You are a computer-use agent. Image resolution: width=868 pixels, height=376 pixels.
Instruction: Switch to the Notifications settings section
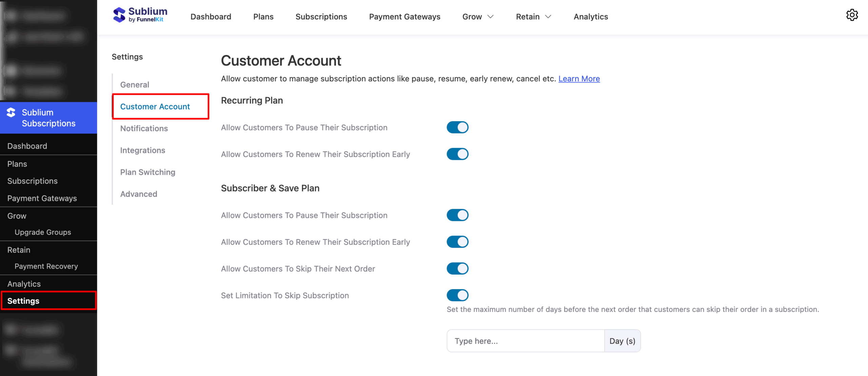[x=144, y=128]
